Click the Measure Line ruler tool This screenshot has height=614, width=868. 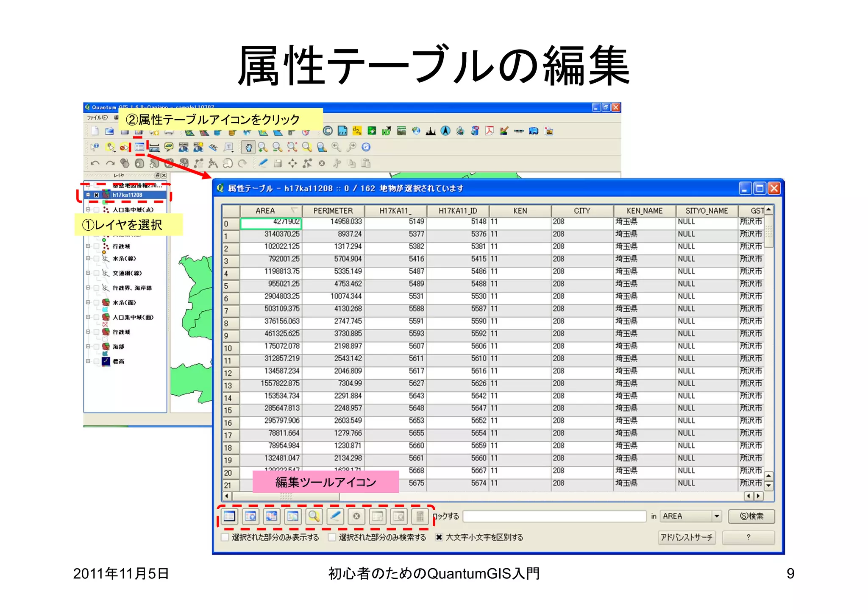[x=154, y=147]
